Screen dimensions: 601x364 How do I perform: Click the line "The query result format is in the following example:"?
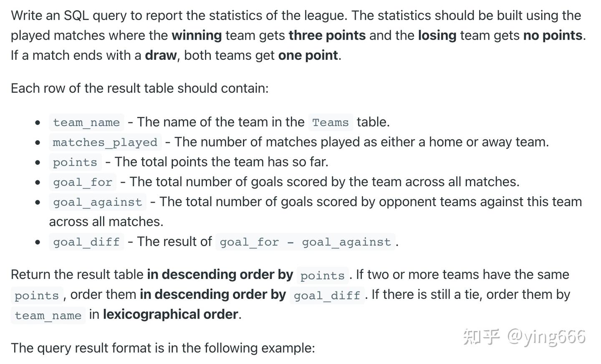click(163, 348)
